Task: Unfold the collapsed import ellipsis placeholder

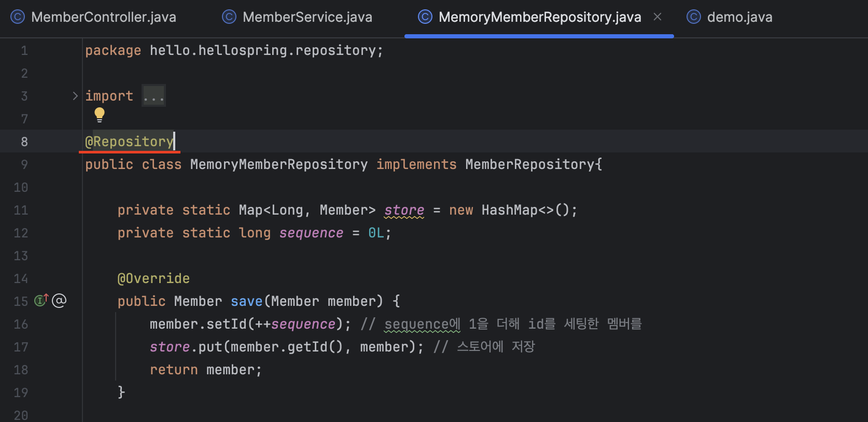Action: coord(154,96)
